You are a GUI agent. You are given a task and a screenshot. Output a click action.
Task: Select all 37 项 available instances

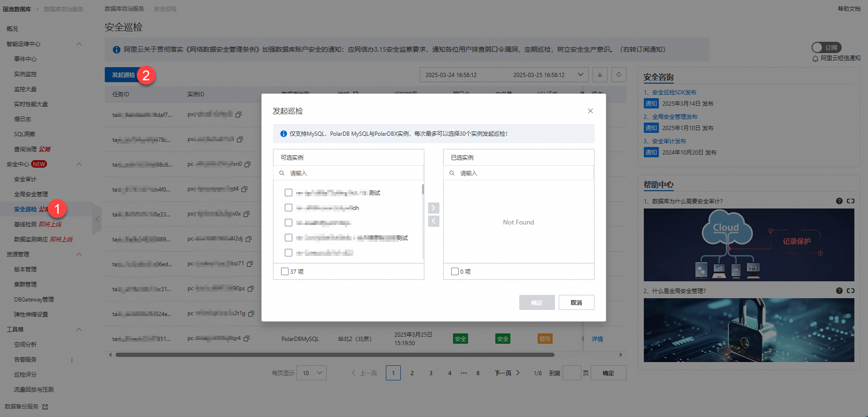click(285, 271)
